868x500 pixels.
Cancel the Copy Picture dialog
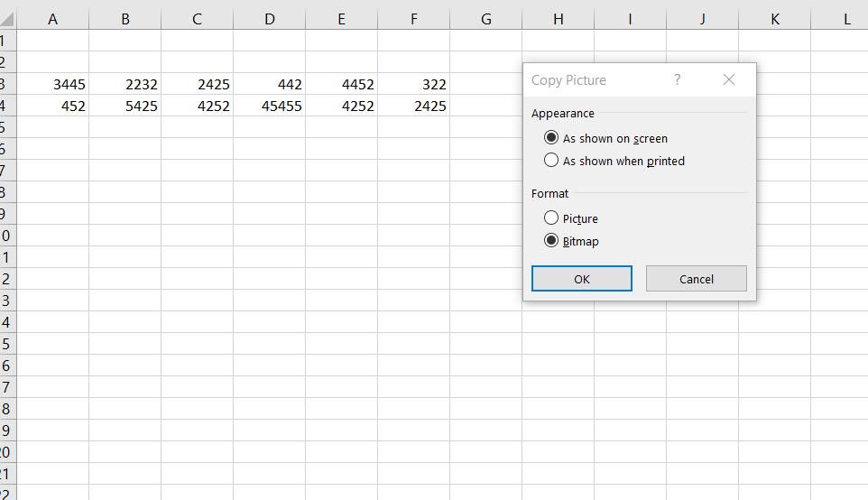(696, 279)
